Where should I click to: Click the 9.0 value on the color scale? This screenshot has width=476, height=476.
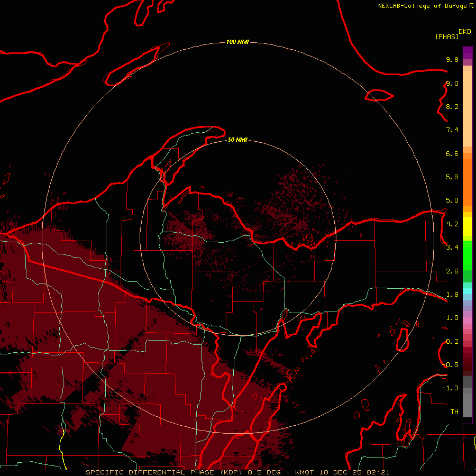click(x=452, y=83)
